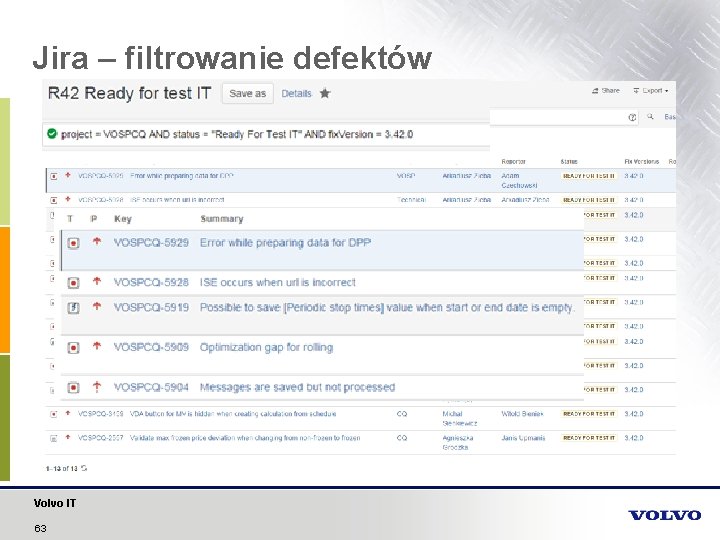Viewport: 720px width, 540px height.
Task: Open reporter Witold Bieniek link
Action: 522,414
